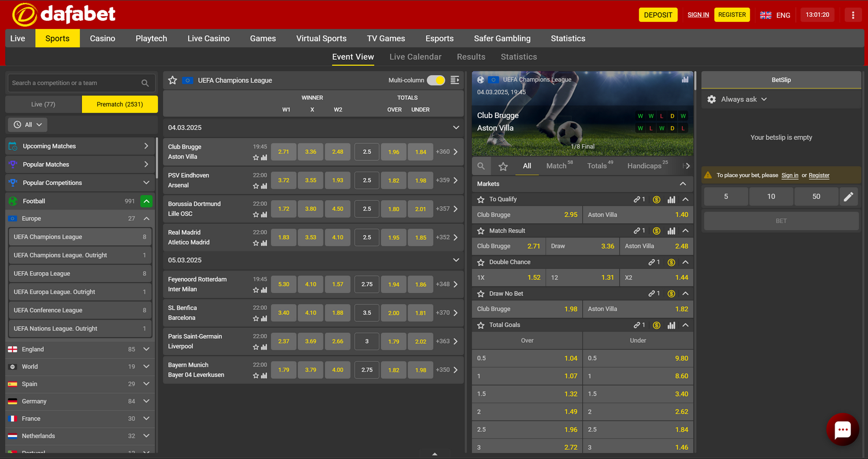Favorite the Real Madrid vs Atletico match star
This screenshot has width=868, height=459.
pyautogui.click(x=256, y=243)
